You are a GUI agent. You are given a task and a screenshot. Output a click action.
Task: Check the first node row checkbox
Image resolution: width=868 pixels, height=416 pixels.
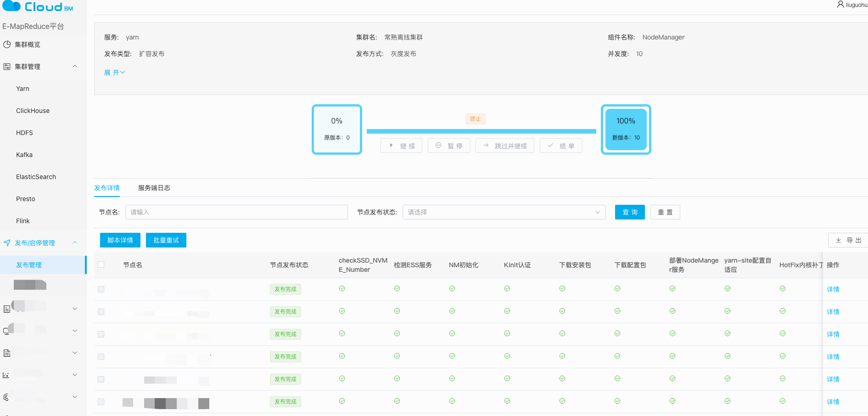(x=101, y=289)
